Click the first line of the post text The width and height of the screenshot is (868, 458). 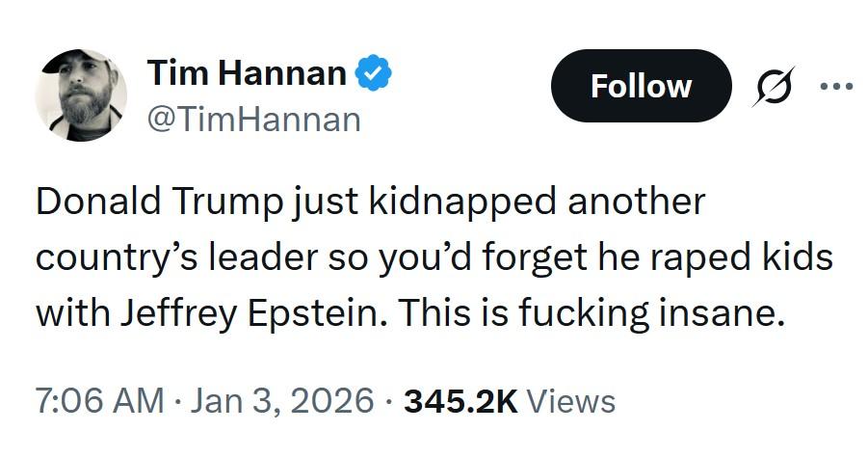point(371,203)
